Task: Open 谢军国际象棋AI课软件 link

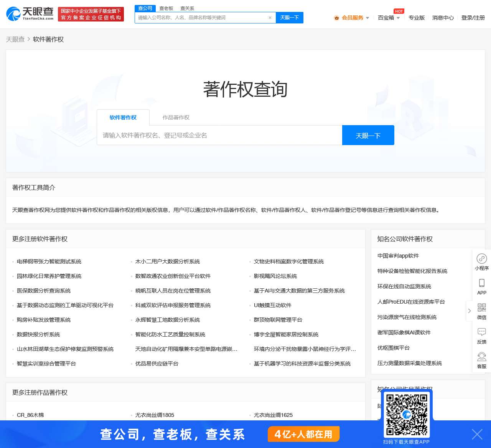Action: [x=404, y=332]
